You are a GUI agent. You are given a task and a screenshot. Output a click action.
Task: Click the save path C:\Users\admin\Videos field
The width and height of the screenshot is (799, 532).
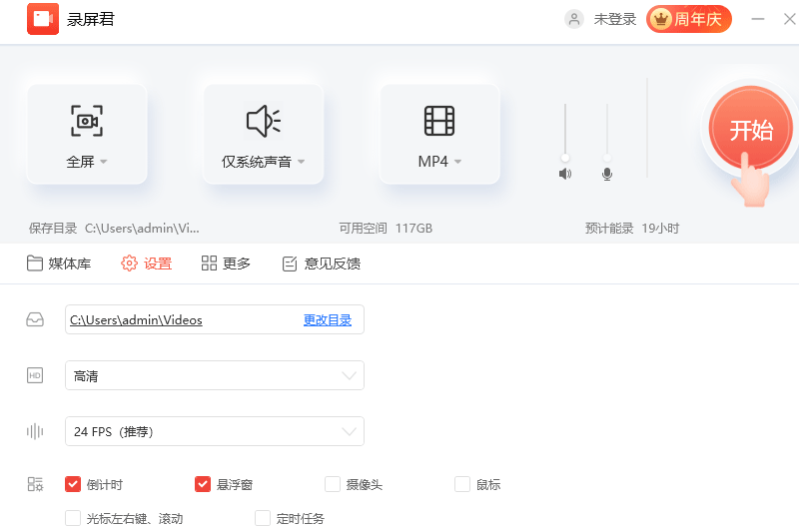click(180, 320)
